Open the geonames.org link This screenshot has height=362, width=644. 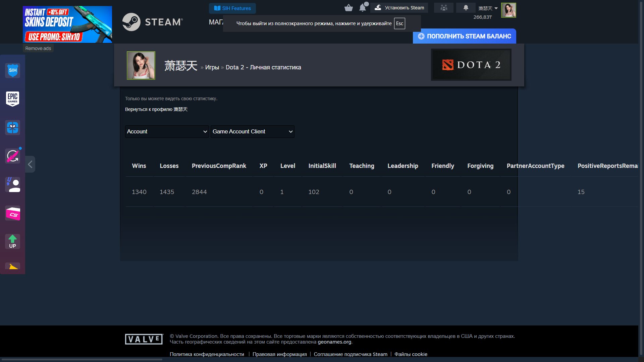point(334,342)
